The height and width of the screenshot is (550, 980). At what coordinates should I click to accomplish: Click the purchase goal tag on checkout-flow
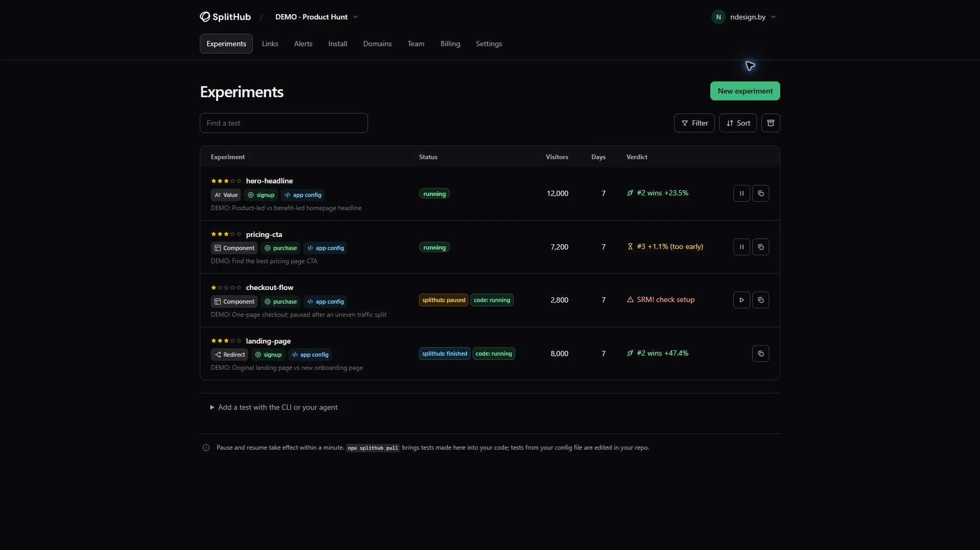click(x=280, y=302)
